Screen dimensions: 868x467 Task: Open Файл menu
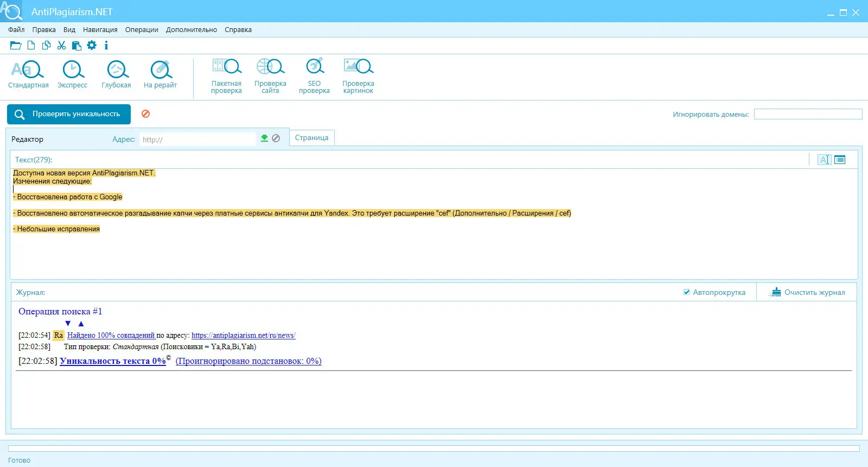[16, 30]
